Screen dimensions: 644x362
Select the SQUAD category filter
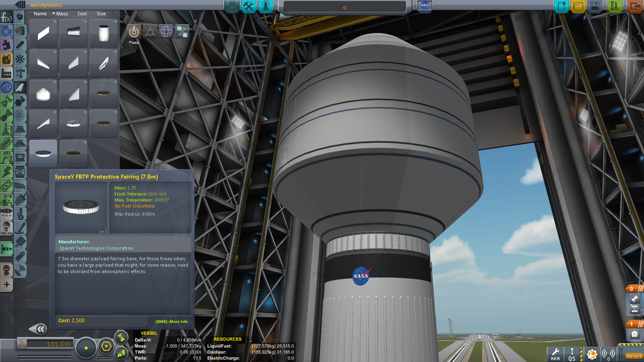(x=6, y=228)
